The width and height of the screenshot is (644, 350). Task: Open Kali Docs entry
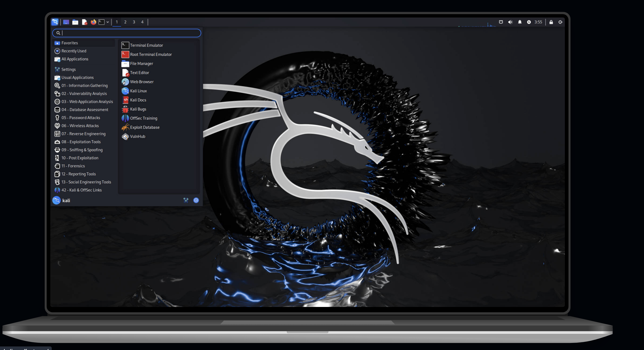pyautogui.click(x=159, y=100)
